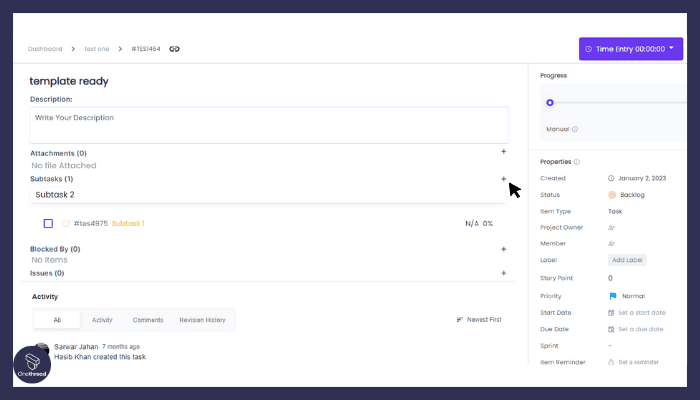The width and height of the screenshot is (700, 400).
Task: Click the blue Normal priority flag
Action: [x=612, y=296]
